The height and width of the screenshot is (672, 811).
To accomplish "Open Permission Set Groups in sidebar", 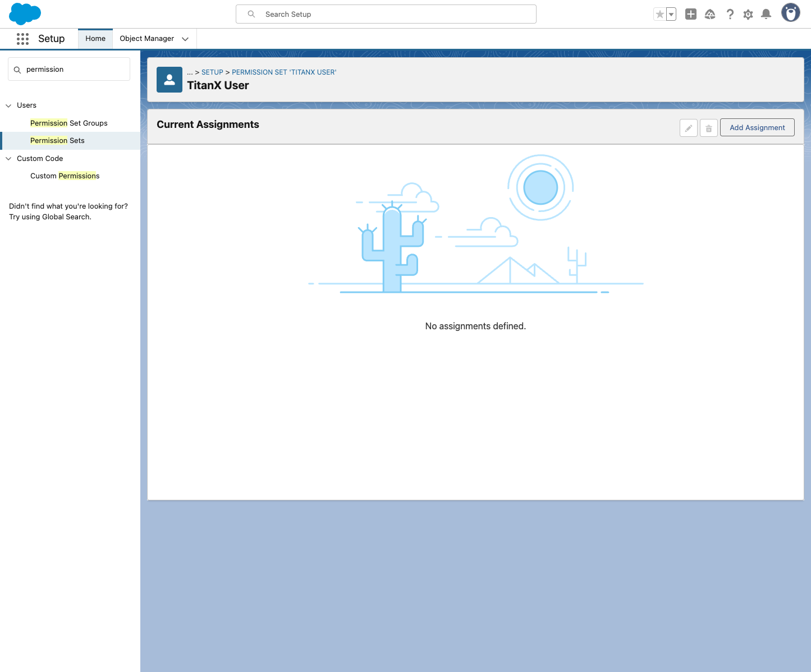I will tap(69, 123).
